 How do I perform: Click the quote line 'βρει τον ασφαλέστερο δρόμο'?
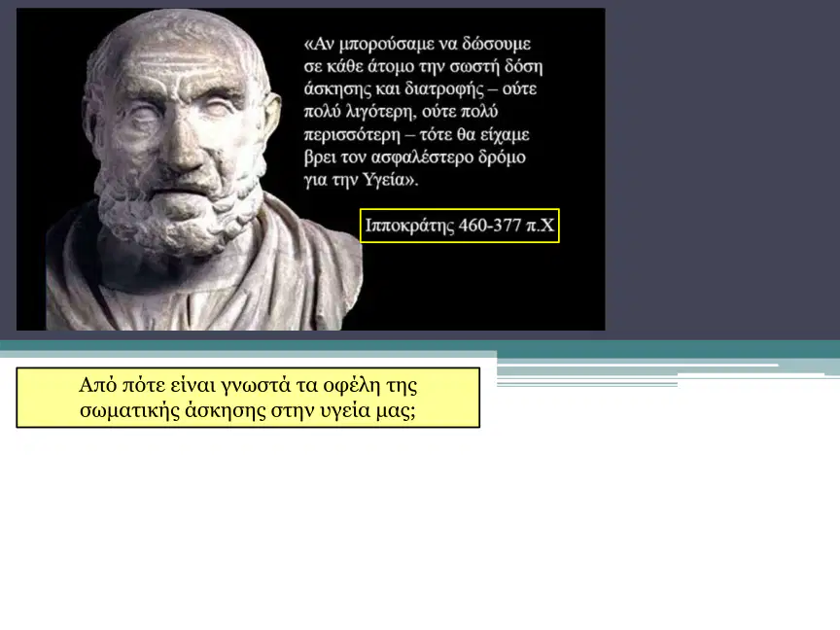pos(414,157)
